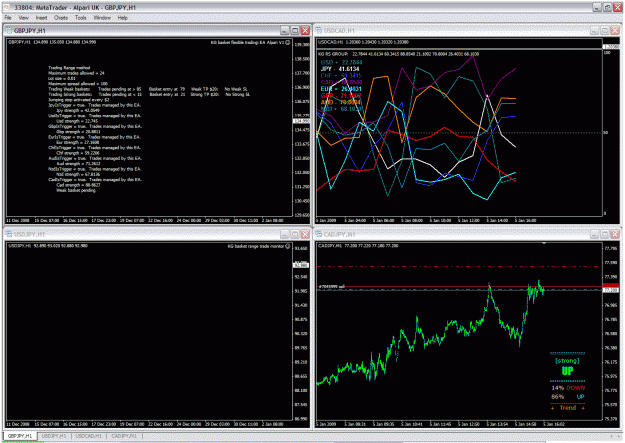
Task: Click the big green 'UP' signal text
Action: tap(567, 371)
